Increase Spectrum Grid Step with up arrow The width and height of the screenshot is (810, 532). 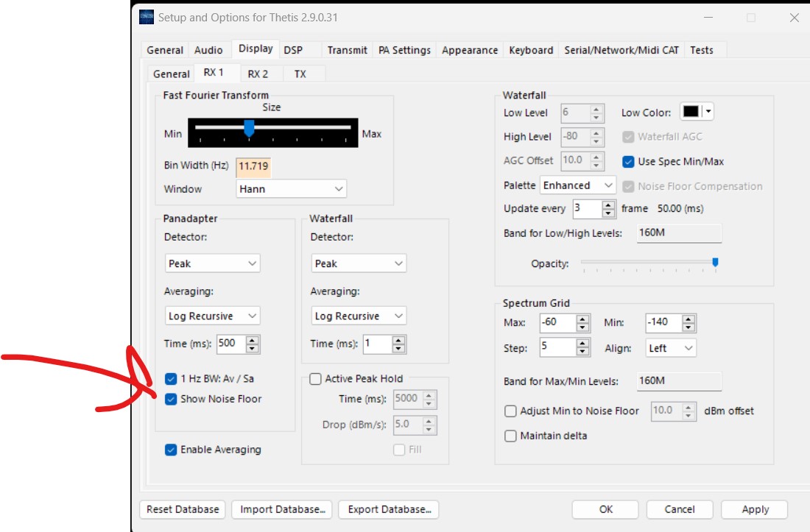coord(583,344)
